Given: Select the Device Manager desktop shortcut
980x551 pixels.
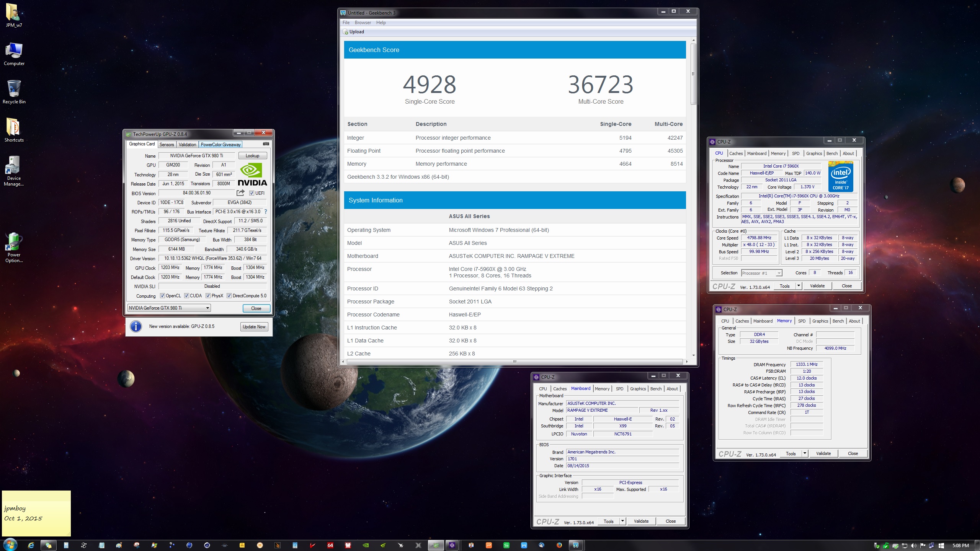Looking at the screenshot, I should coord(14,171).
